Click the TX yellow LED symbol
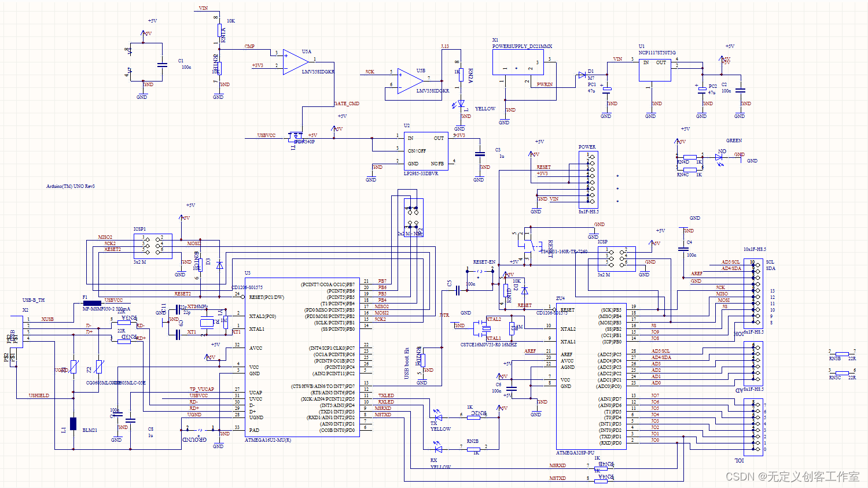868x488 pixels. (x=438, y=416)
